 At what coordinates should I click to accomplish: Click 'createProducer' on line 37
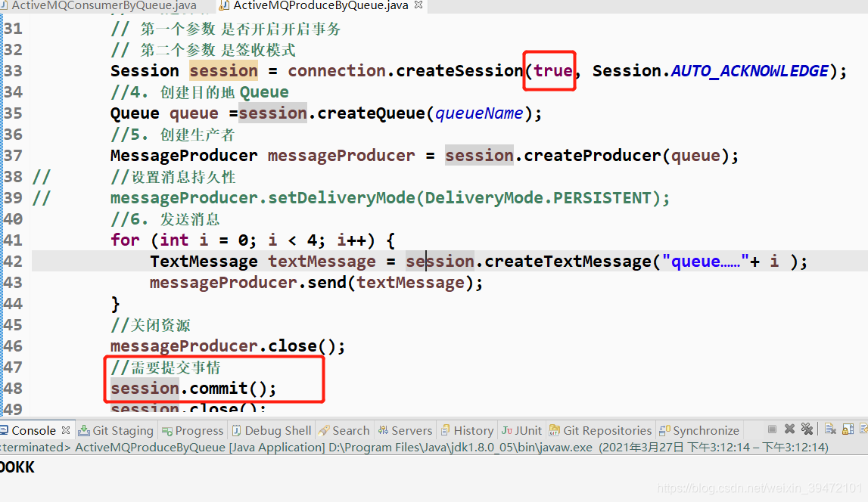(x=592, y=155)
